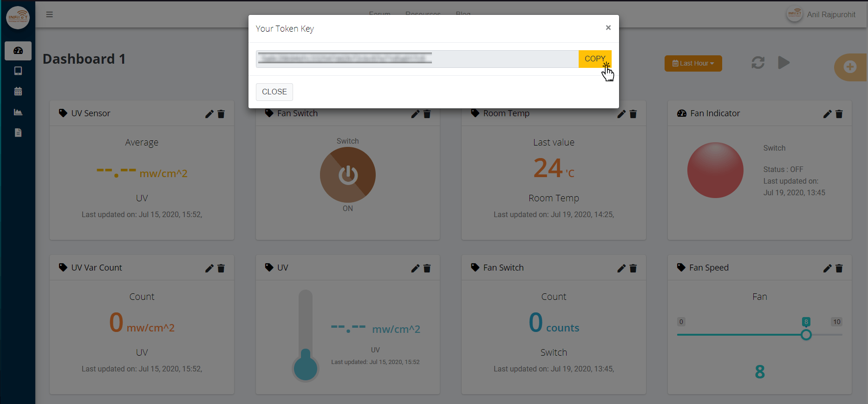Toggle the Fan Switch power button
The height and width of the screenshot is (404, 868).
click(x=348, y=175)
